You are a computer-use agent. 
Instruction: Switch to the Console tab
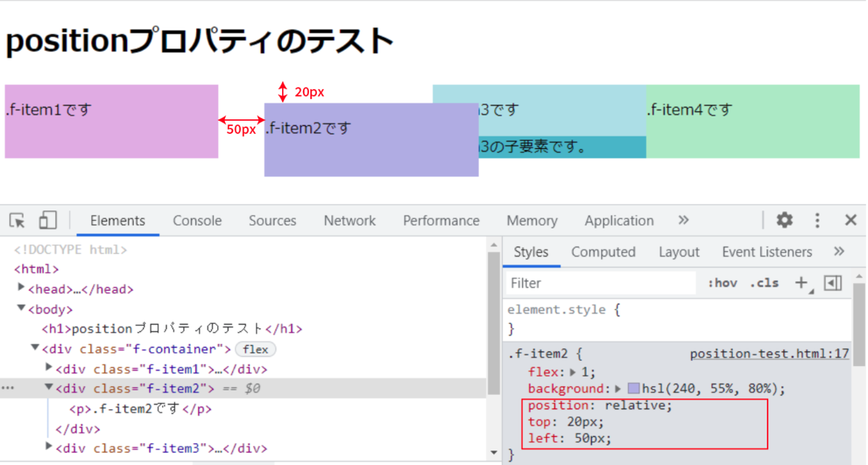coord(197,221)
